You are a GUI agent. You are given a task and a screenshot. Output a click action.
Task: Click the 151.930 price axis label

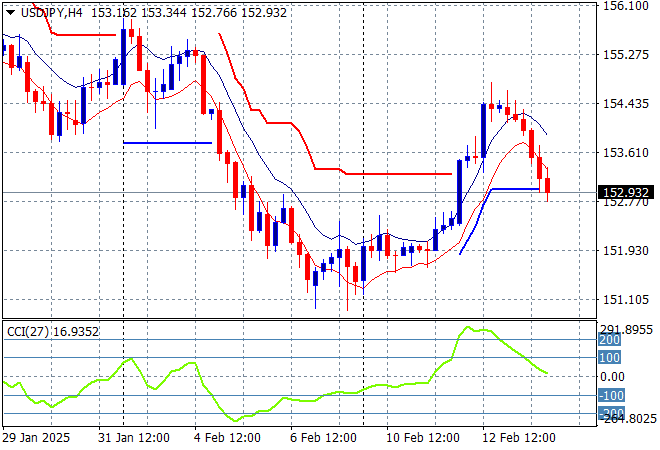tap(626, 251)
